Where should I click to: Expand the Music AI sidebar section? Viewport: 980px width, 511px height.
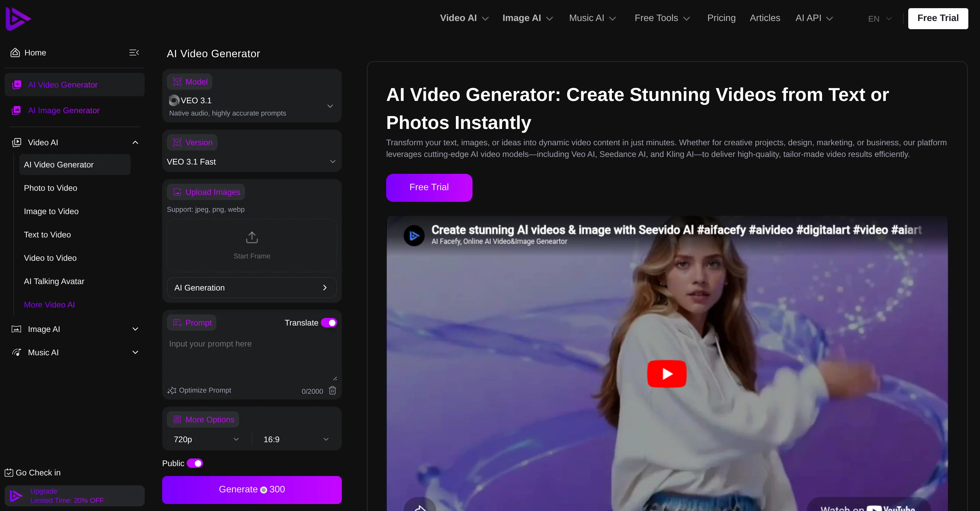[135, 352]
